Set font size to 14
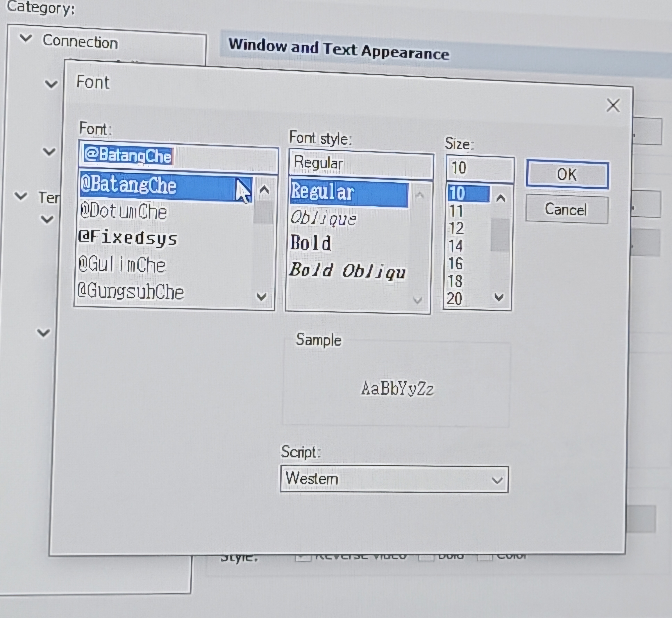Viewport: 672px width, 618px height. click(x=456, y=246)
